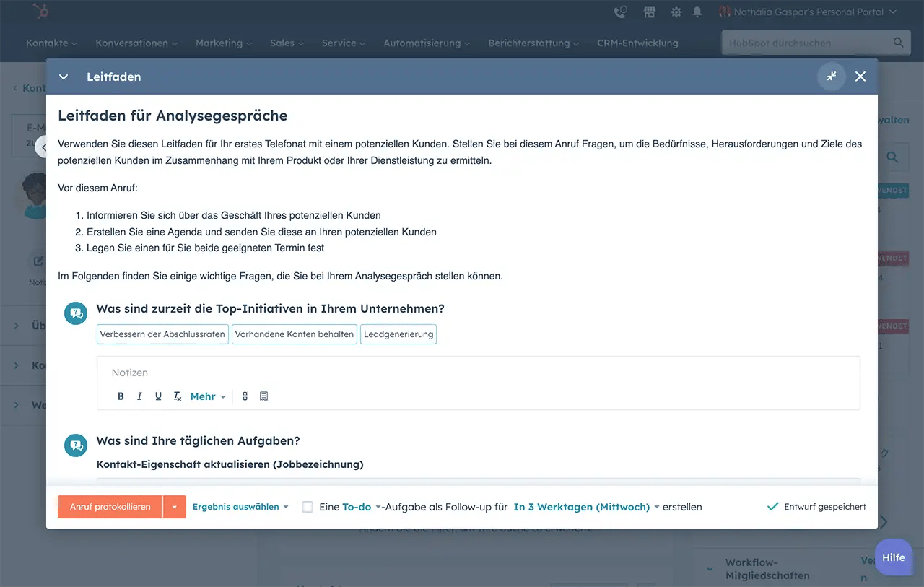Click the underline formatting icon
The width and height of the screenshot is (924, 587).
point(158,396)
